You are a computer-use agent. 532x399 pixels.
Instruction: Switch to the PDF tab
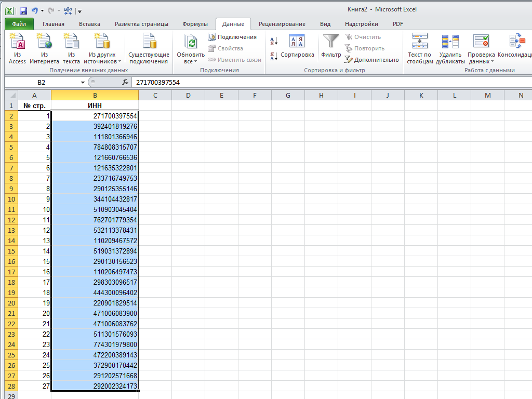(397, 24)
